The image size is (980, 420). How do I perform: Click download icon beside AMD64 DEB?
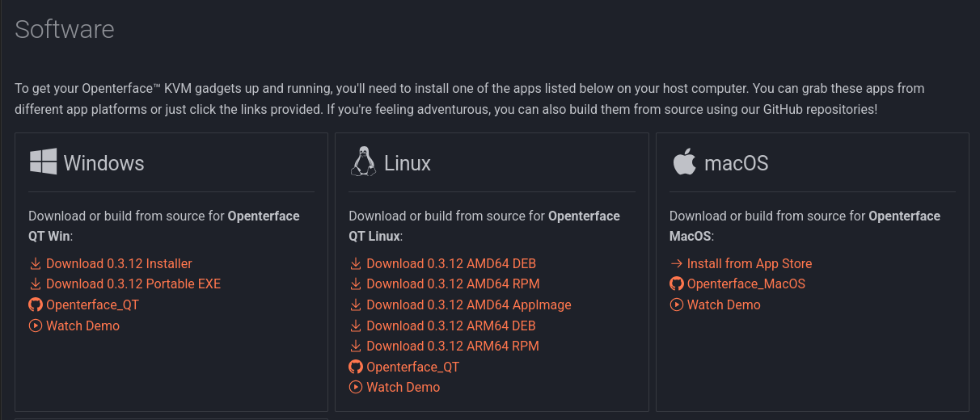356,263
